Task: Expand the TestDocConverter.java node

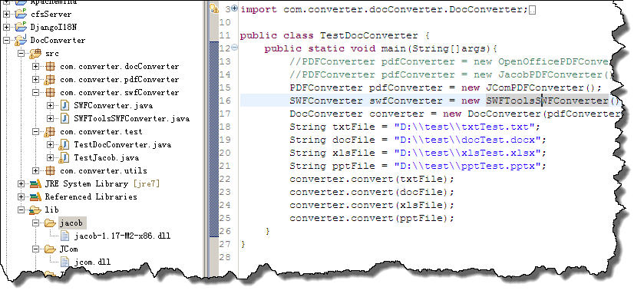Action: (50, 144)
